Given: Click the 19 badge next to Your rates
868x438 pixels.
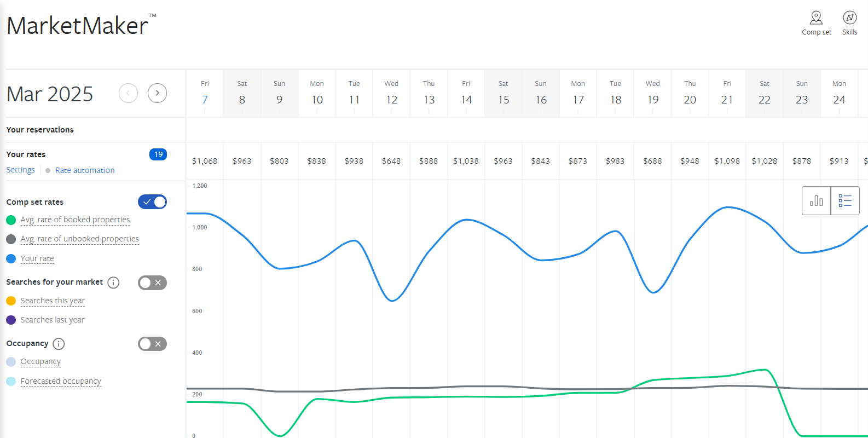Looking at the screenshot, I should click(158, 154).
